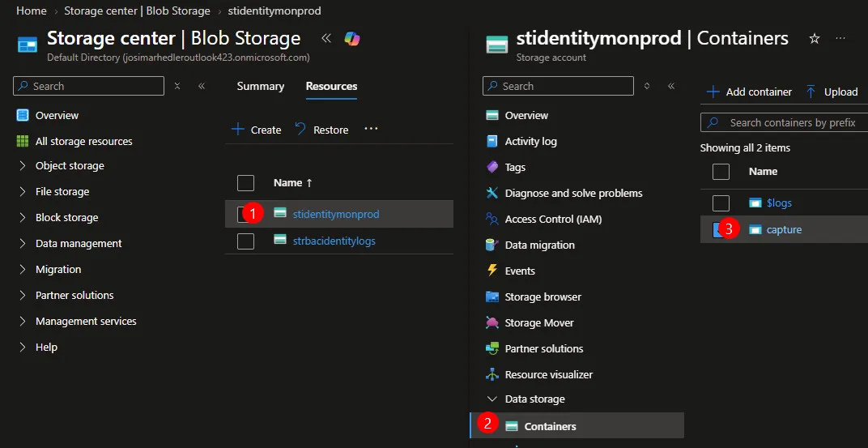Open the Copilot icon beside Blob Storage title
Image resolution: width=868 pixels, height=448 pixels.
click(x=351, y=39)
